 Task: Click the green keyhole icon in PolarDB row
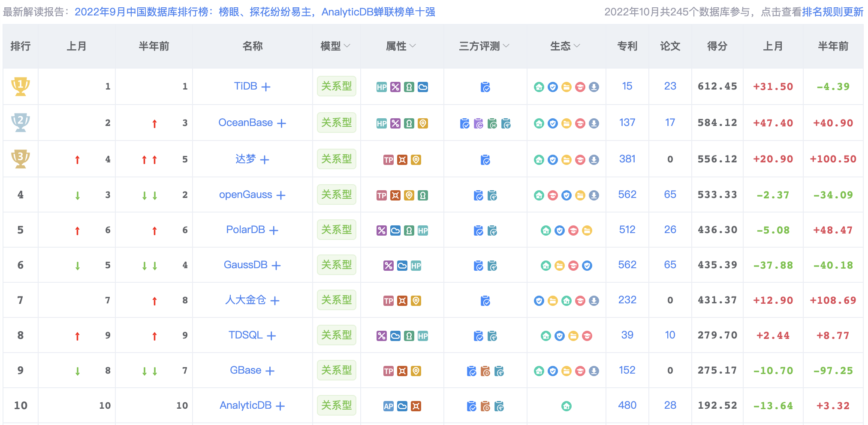point(409,231)
